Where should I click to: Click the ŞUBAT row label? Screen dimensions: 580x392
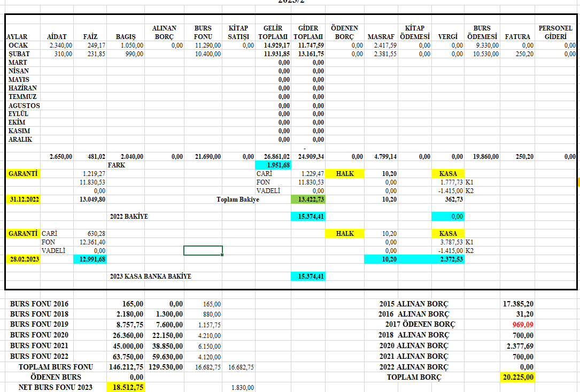[19, 53]
